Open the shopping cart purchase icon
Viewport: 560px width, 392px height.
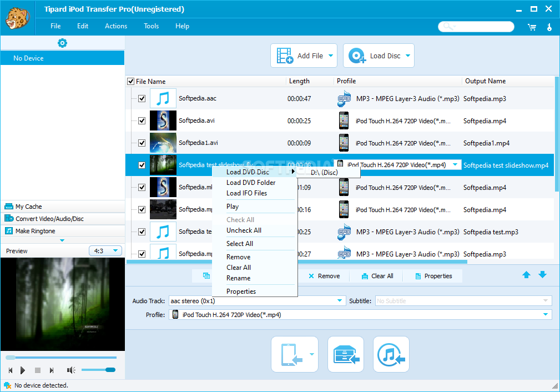pyautogui.click(x=532, y=27)
